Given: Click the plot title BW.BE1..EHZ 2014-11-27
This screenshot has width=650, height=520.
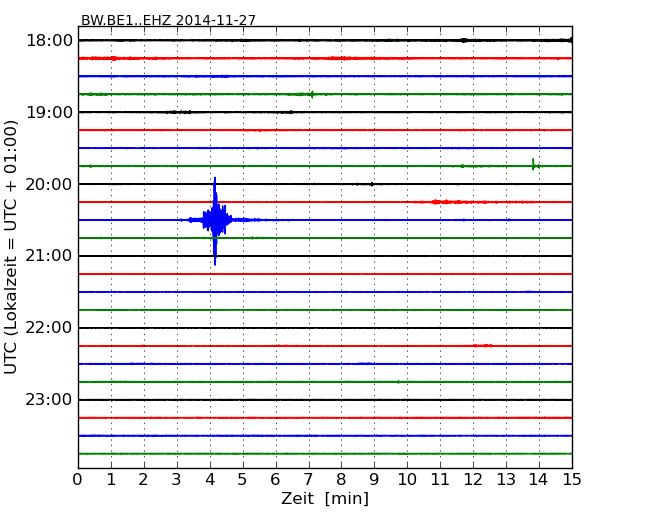Looking at the screenshot, I should click(x=168, y=20).
